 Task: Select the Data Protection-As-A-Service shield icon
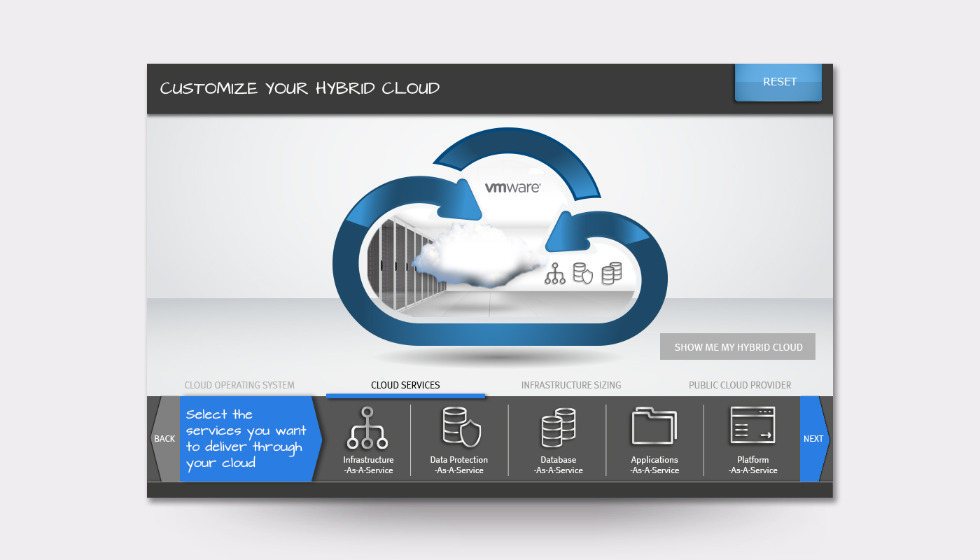pyautogui.click(x=458, y=425)
